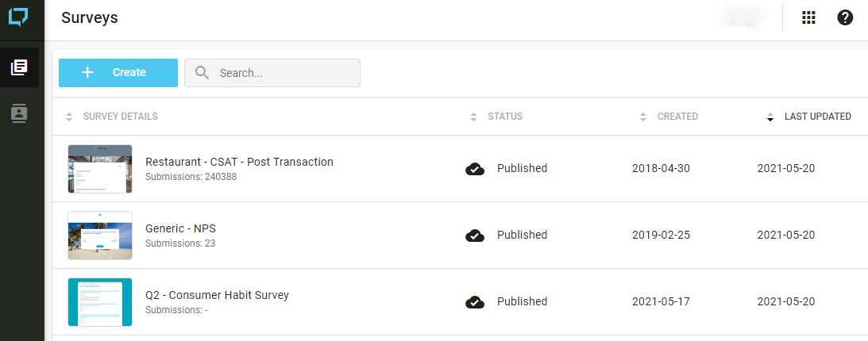
Task: Open the Generic - NPS survey
Action: point(180,228)
